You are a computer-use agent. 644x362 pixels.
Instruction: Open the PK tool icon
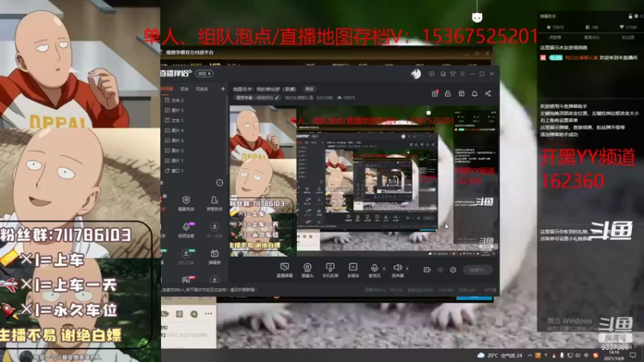click(187, 280)
